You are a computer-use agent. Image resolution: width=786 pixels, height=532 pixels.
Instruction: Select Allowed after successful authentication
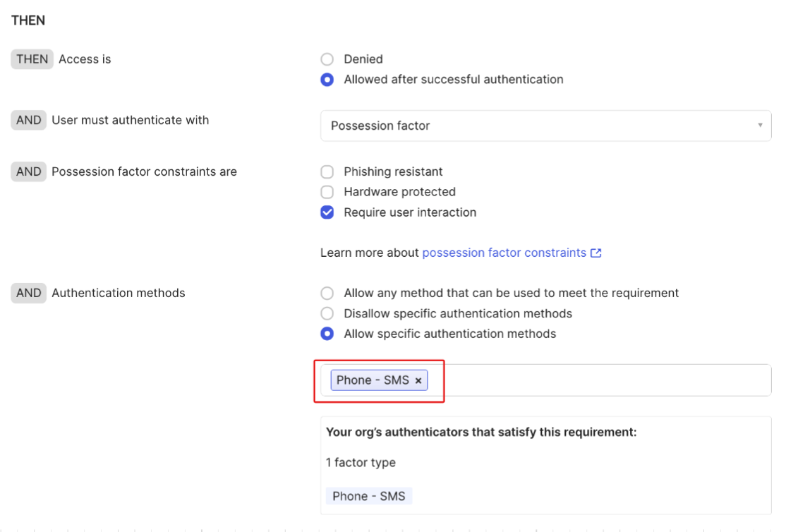327,80
